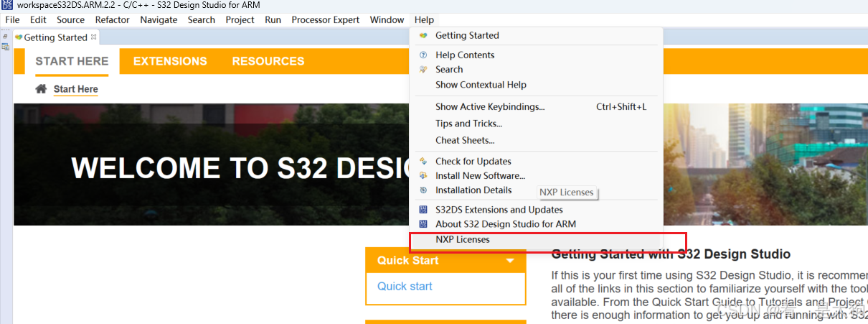868x324 pixels.
Task: Open the File menu
Action: [12, 19]
